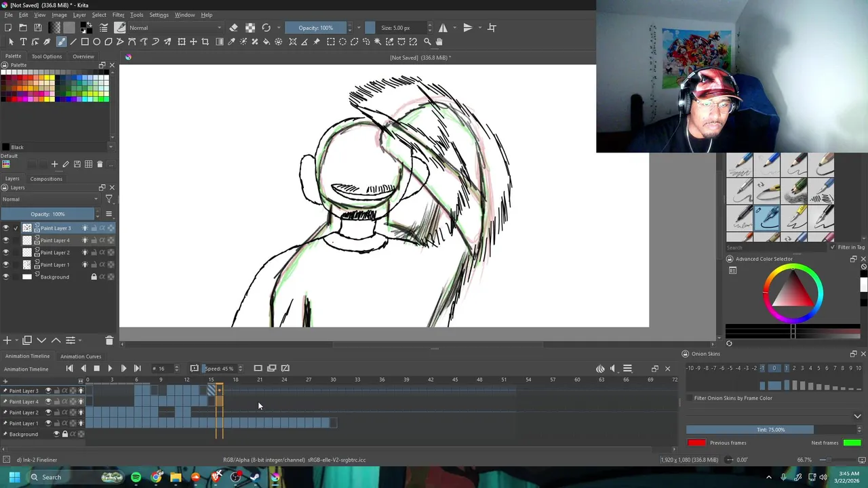This screenshot has height=488, width=868.
Task: Hide Paint Layer 1 in Layers panel
Action: pyautogui.click(x=6, y=265)
